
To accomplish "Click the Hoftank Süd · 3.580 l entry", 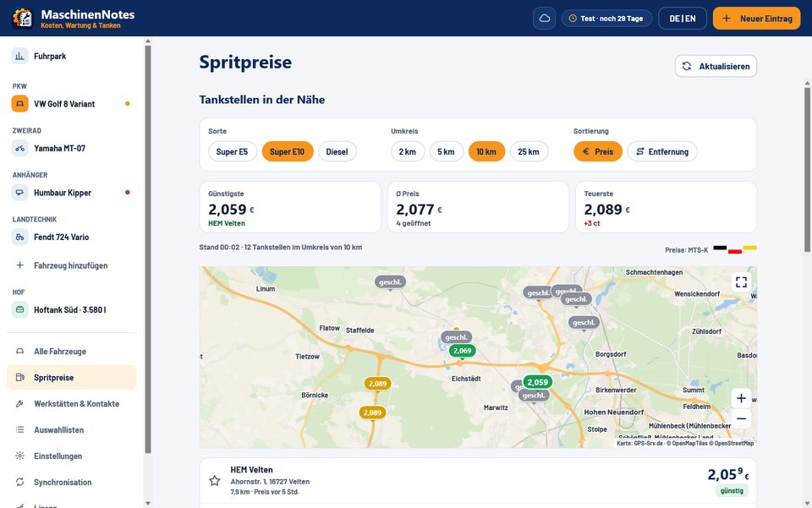I will coord(71,309).
